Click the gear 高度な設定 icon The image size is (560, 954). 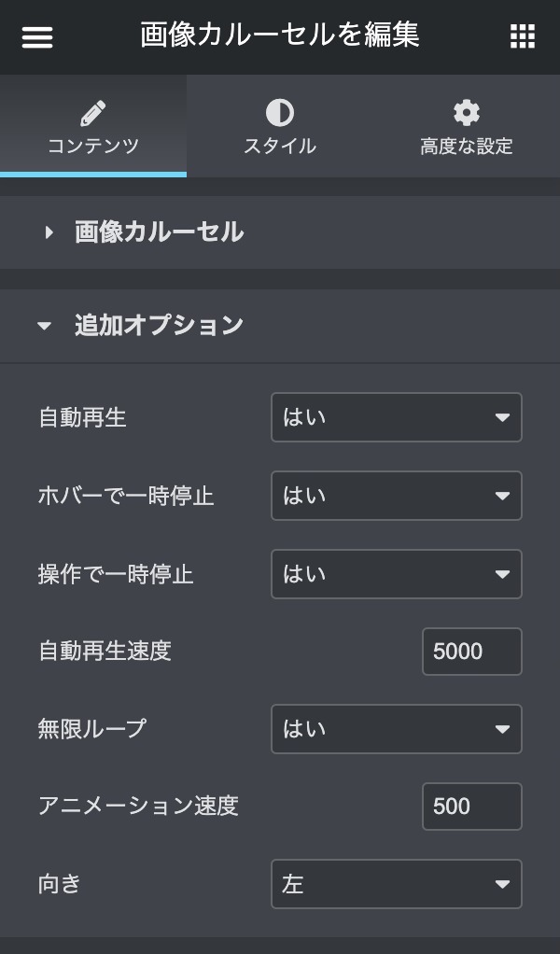coord(466,114)
